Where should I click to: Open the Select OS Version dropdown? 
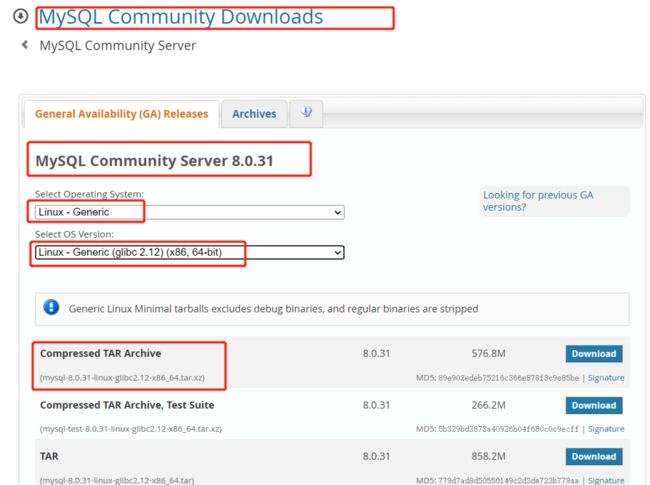[x=189, y=252]
